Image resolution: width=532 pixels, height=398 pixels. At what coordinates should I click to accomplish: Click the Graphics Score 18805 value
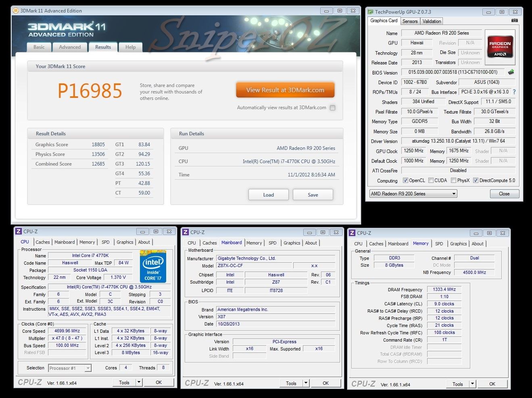98,145
